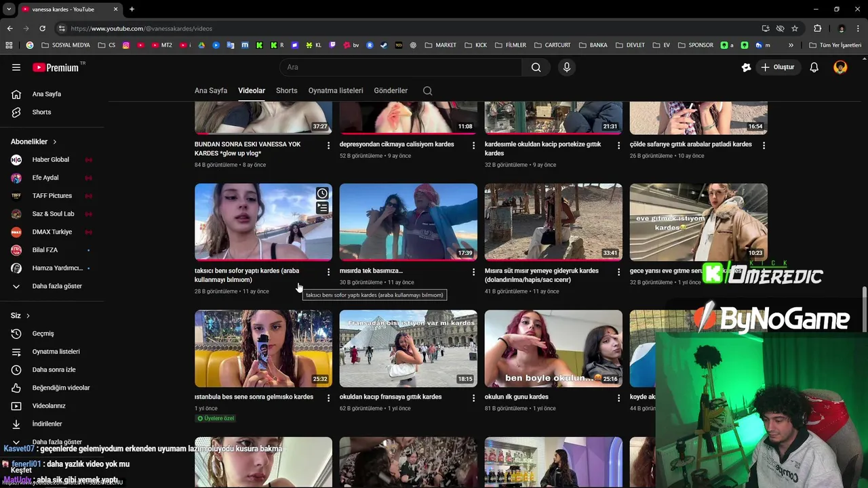Open the Steam bookmark icon
Viewport: 868px width, 488px height.
coord(383,45)
